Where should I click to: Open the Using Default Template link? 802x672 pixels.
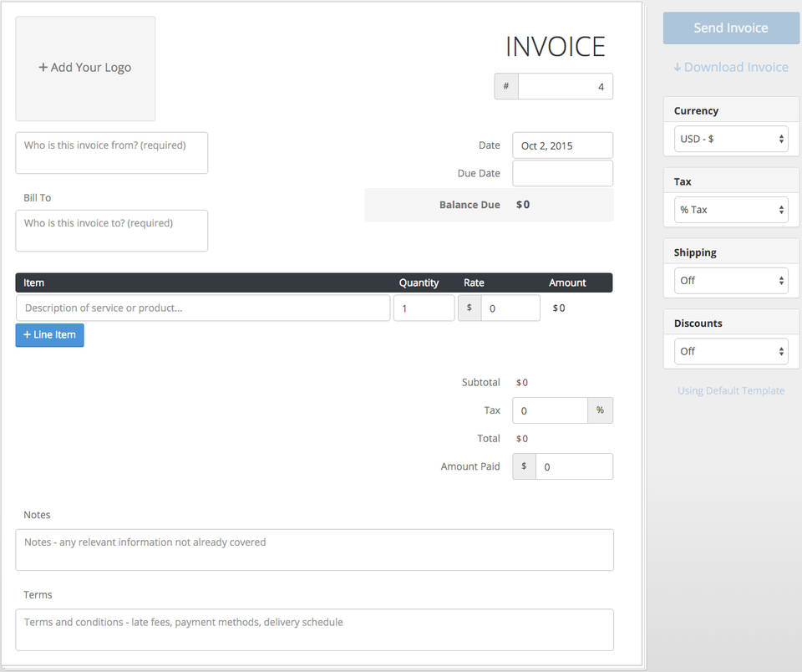click(730, 390)
